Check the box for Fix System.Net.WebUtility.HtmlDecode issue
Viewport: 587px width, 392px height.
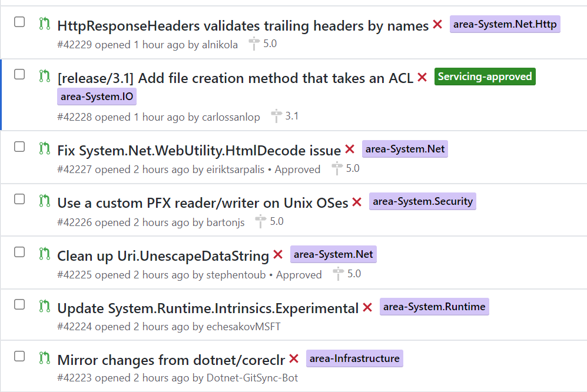click(19, 147)
